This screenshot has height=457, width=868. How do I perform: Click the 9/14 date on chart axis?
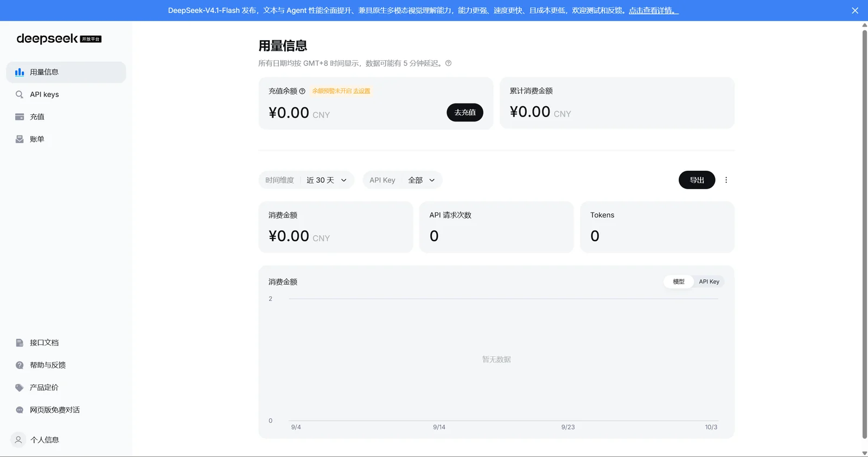pyautogui.click(x=439, y=427)
